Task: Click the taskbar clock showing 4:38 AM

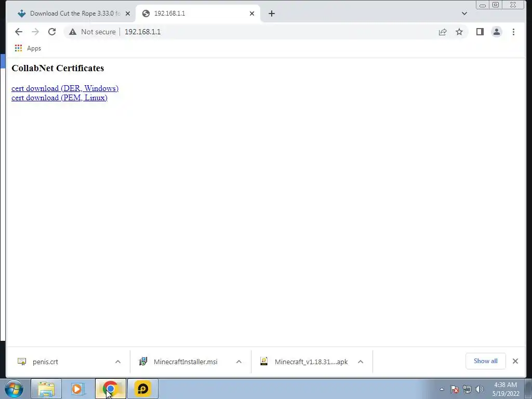Action: (506, 389)
